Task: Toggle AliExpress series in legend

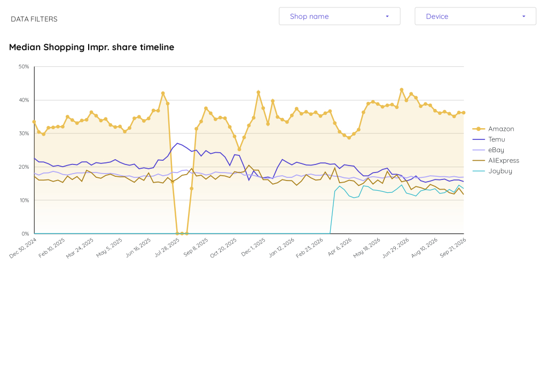Action: [x=496, y=161]
